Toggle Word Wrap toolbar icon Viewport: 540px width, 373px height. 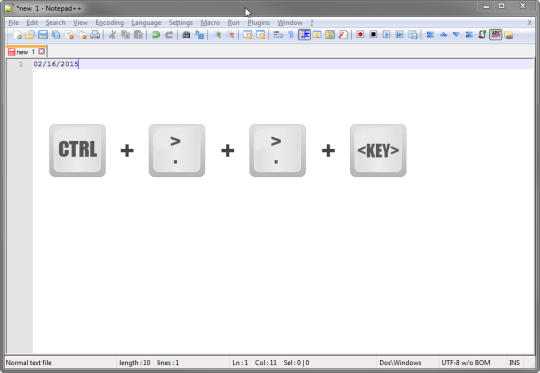click(x=278, y=35)
